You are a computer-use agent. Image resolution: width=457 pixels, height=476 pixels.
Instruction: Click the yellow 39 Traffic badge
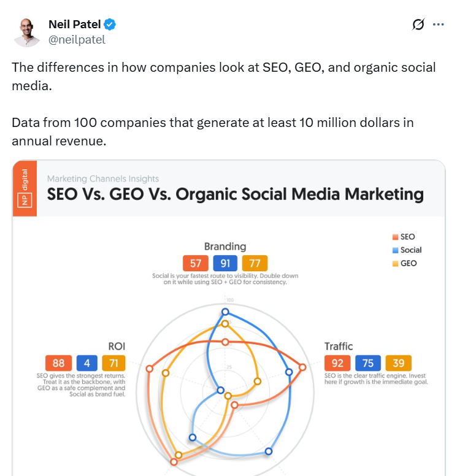(x=398, y=363)
